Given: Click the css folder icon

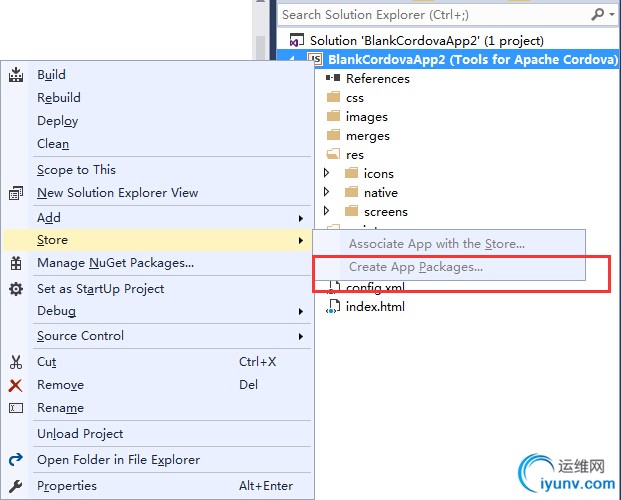Looking at the screenshot, I should (333, 97).
